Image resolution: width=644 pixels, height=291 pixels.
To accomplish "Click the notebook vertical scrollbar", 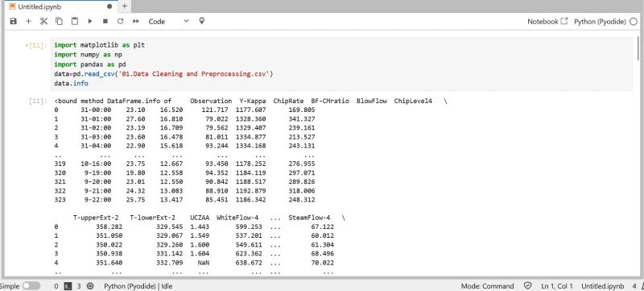I will pos(638,49).
